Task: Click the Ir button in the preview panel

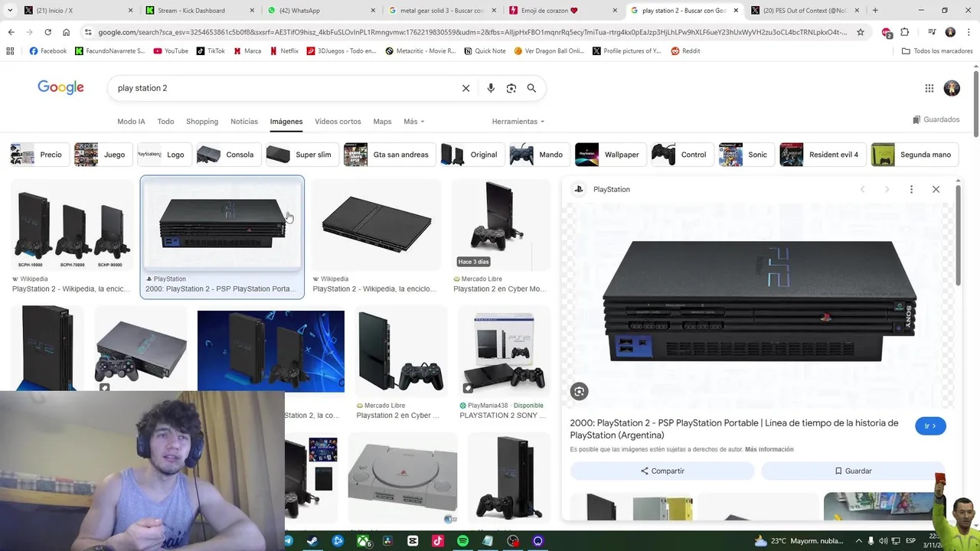Action: click(x=930, y=426)
